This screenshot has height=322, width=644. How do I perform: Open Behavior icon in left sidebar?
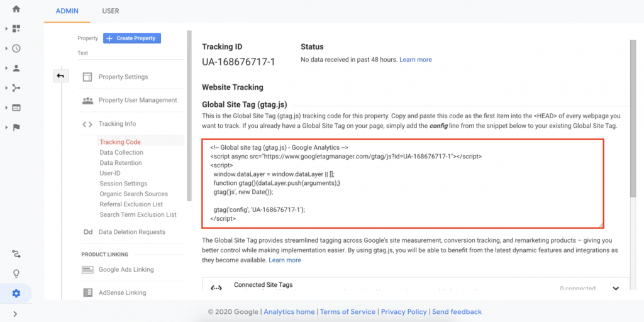pyautogui.click(x=16, y=108)
